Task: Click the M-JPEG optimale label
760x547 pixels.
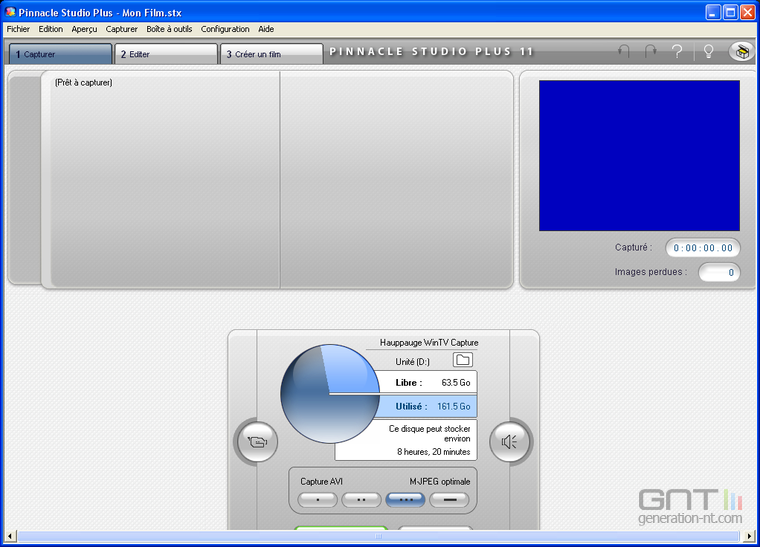Action: [440, 482]
